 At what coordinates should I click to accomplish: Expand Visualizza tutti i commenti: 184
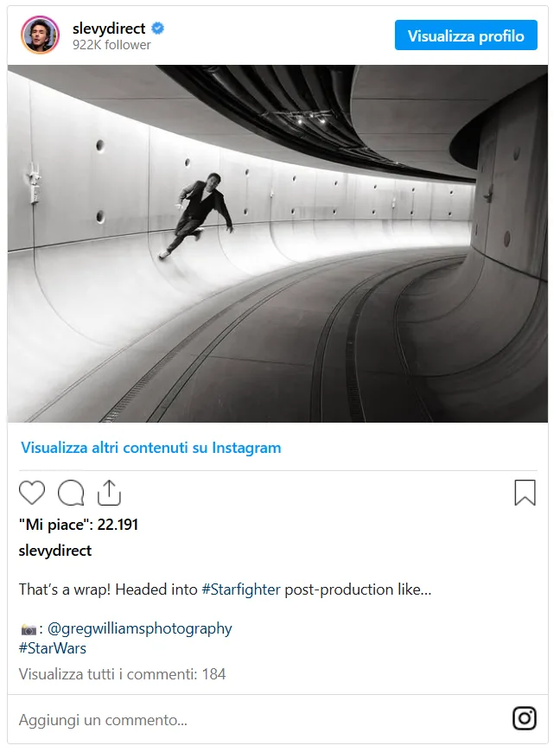click(x=122, y=674)
